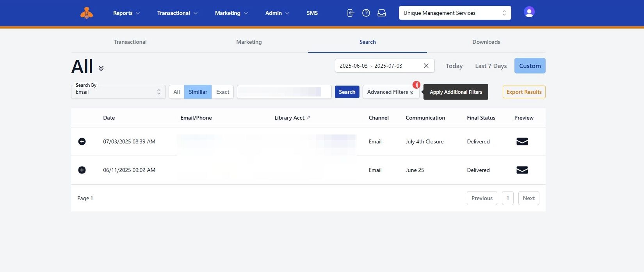This screenshot has width=644, height=272.
Task: Open the Search By Email dropdown
Action: coord(118,92)
